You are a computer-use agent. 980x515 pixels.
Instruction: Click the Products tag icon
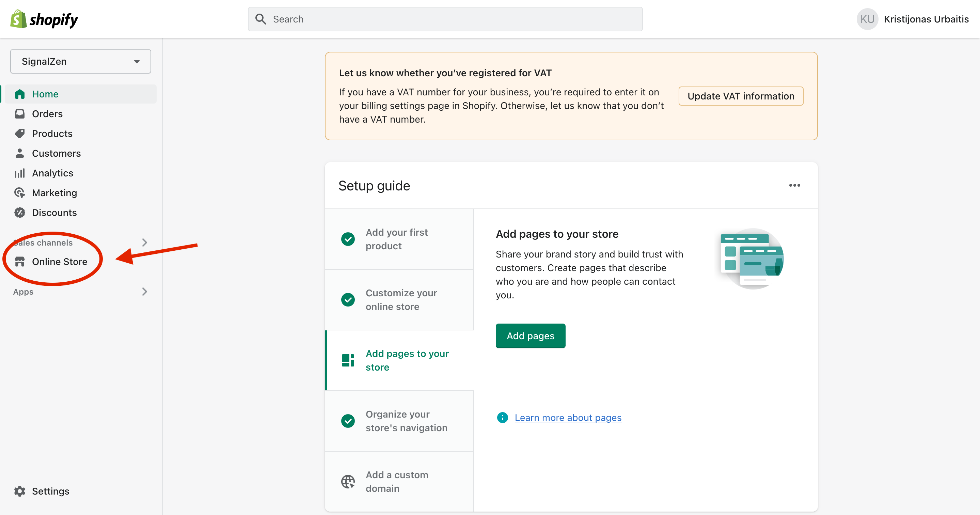point(20,134)
